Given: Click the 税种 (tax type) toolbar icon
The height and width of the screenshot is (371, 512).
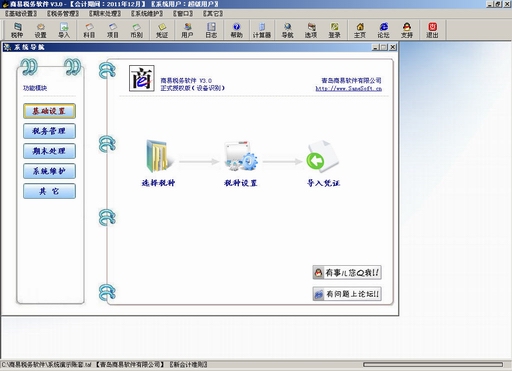Looking at the screenshot, I should click(x=17, y=30).
